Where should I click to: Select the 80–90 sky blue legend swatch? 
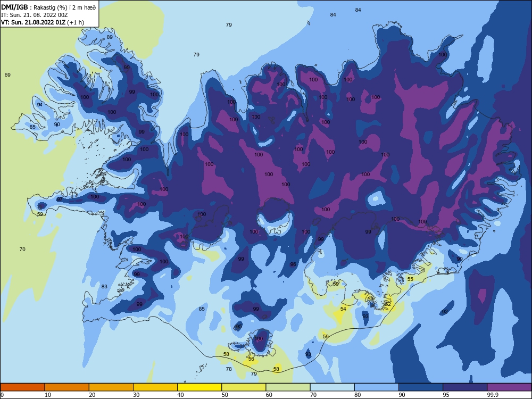377,387
